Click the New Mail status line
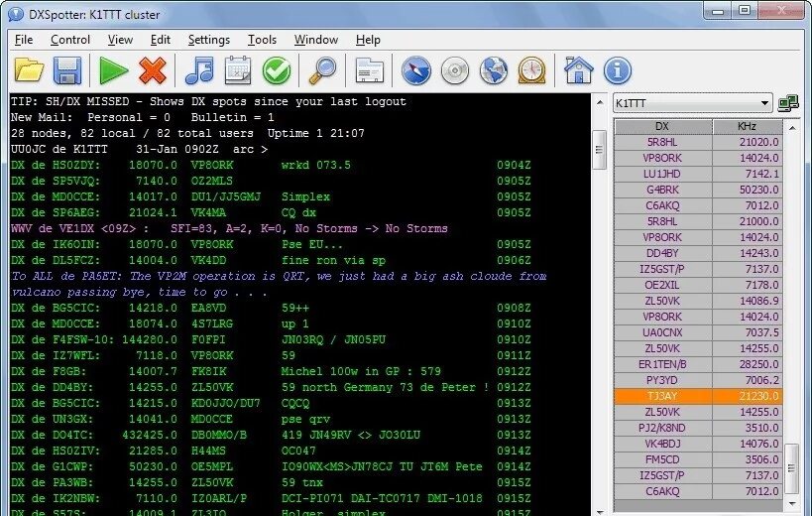812x516 pixels. point(143,118)
